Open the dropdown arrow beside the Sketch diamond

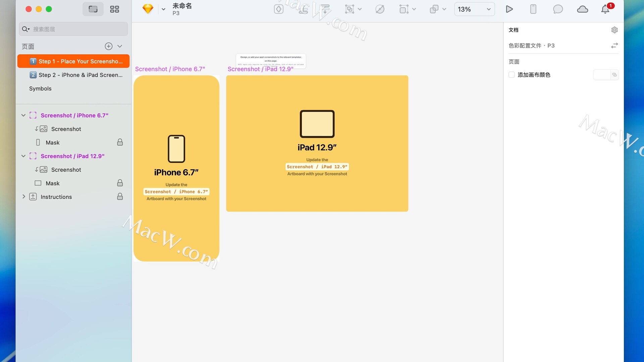tap(163, 9)
